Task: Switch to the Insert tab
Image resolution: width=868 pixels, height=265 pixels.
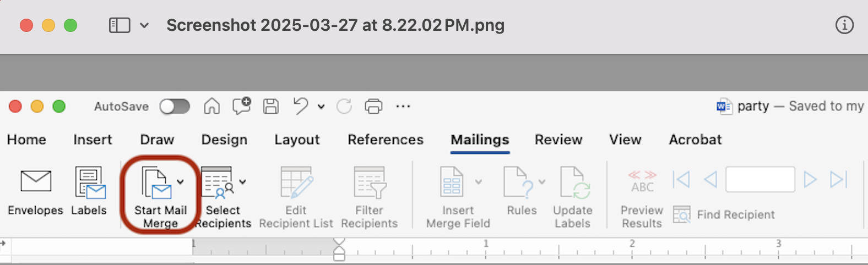Action: click(93, 140)
